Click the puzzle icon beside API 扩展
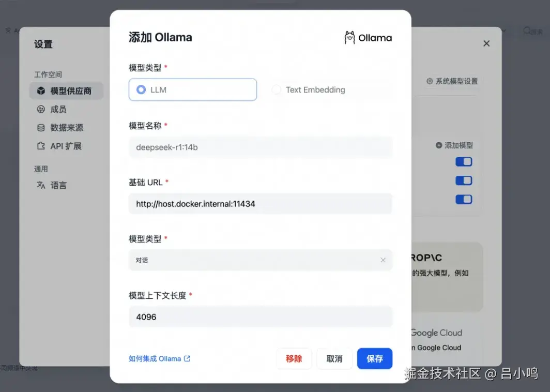The width and height of the screenshot is (550, 392). [x=41, y=146]
